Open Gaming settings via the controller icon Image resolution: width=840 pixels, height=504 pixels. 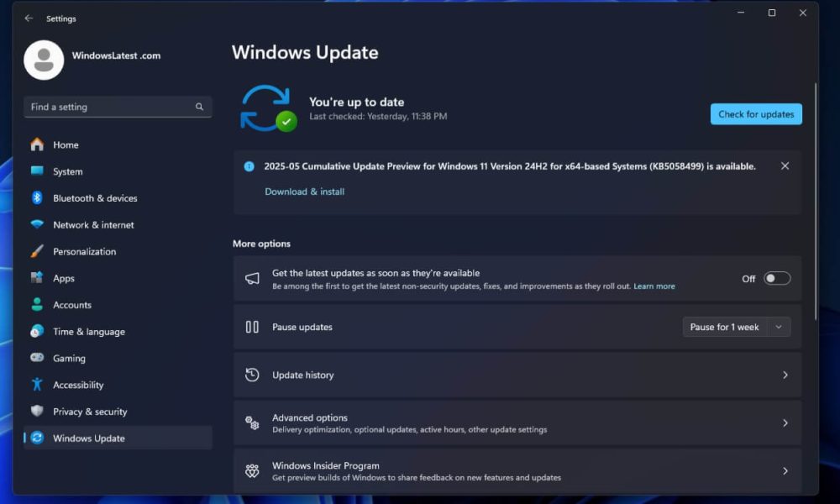(x=38, y=358)
